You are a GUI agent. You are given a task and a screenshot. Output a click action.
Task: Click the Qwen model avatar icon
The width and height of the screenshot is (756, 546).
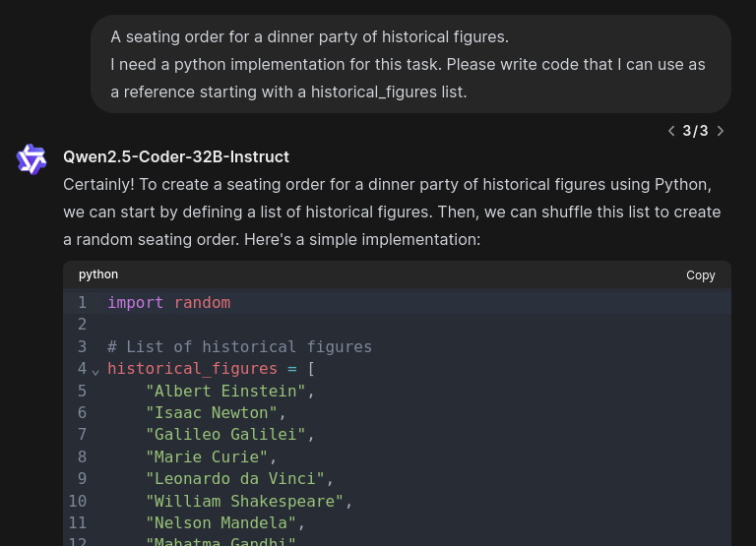pyautogui.click(x=31, y=158)
